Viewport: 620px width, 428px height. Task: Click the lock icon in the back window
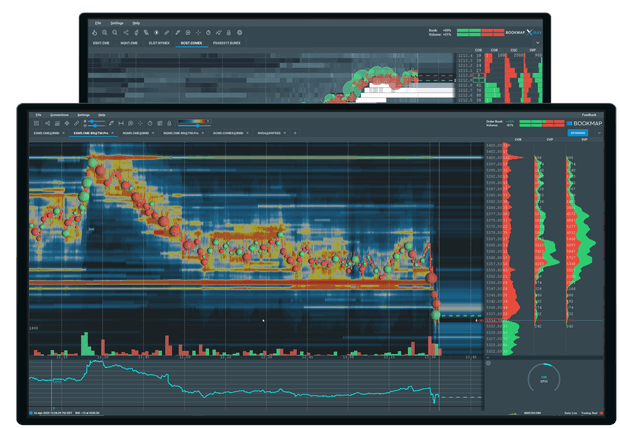pos(229,33)
